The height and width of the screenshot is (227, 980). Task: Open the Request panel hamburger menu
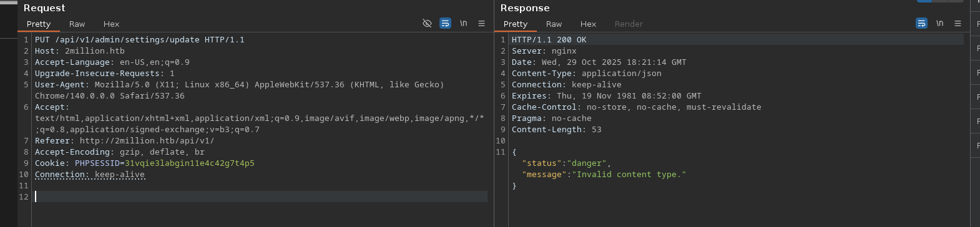pyautogui.click(x=481, y=23)
